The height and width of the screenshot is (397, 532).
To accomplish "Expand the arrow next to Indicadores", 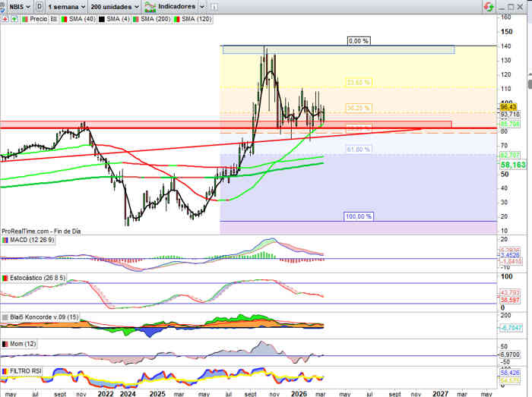I will pos(201,5).
